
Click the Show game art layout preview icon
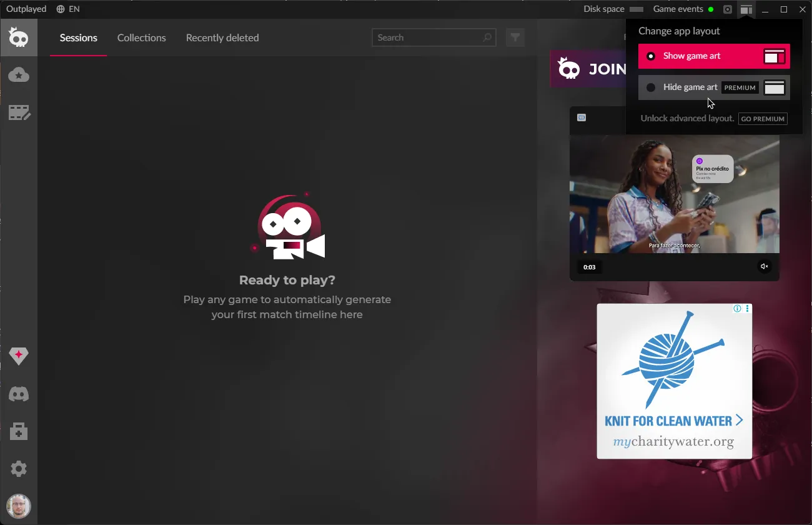[x=775, y=57]
